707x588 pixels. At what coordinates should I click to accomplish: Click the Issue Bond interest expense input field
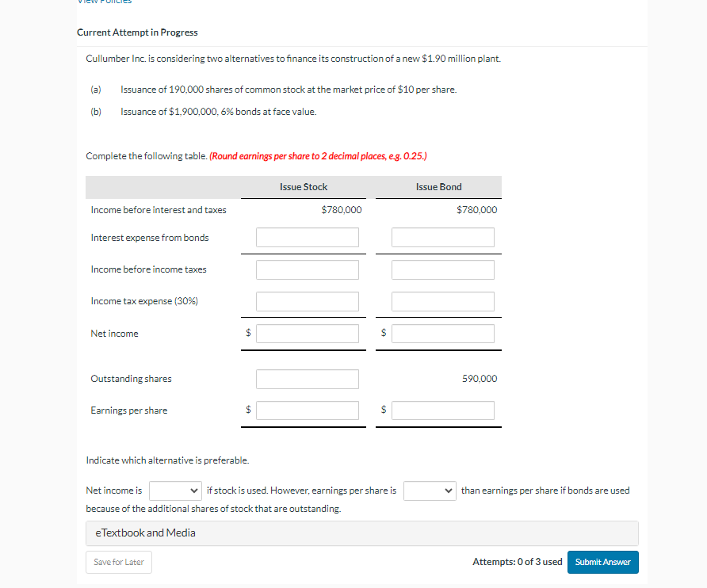tap(442, 237)
